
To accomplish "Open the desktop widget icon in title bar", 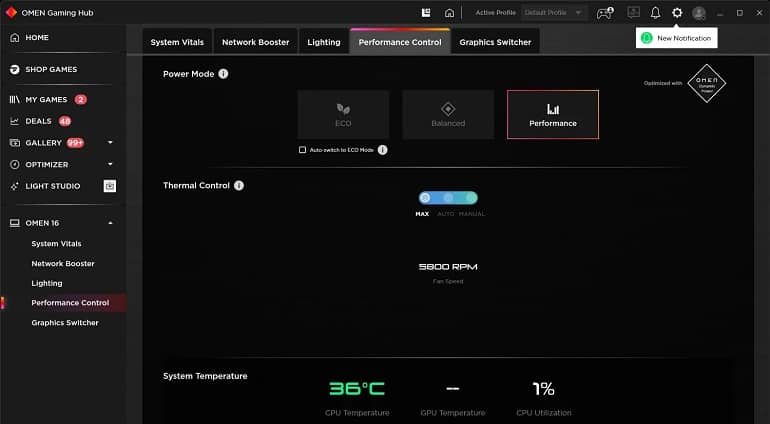I will click(426, 13).
